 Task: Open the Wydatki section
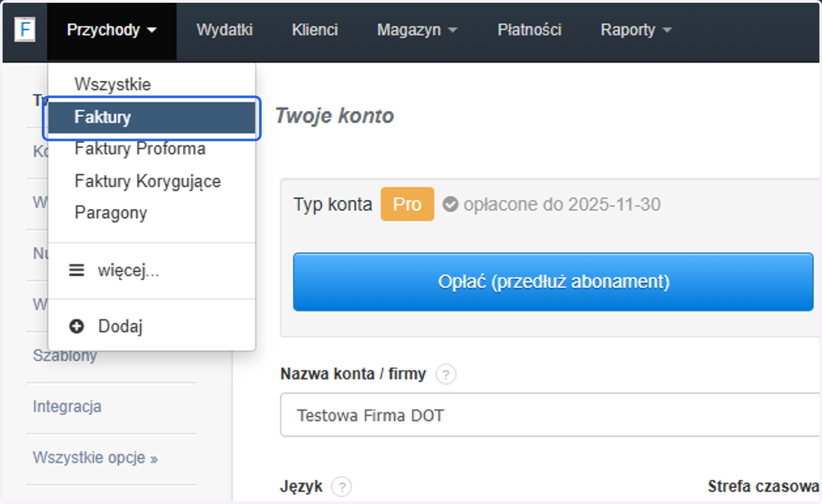pyautogui.click(x=225, y=30)
